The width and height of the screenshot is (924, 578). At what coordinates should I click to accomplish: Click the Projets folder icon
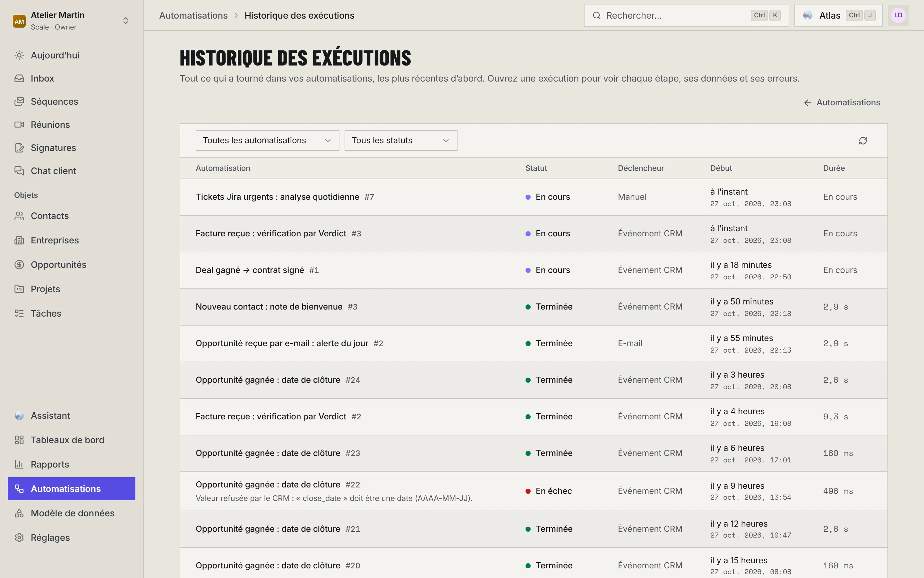click(19, 289)
